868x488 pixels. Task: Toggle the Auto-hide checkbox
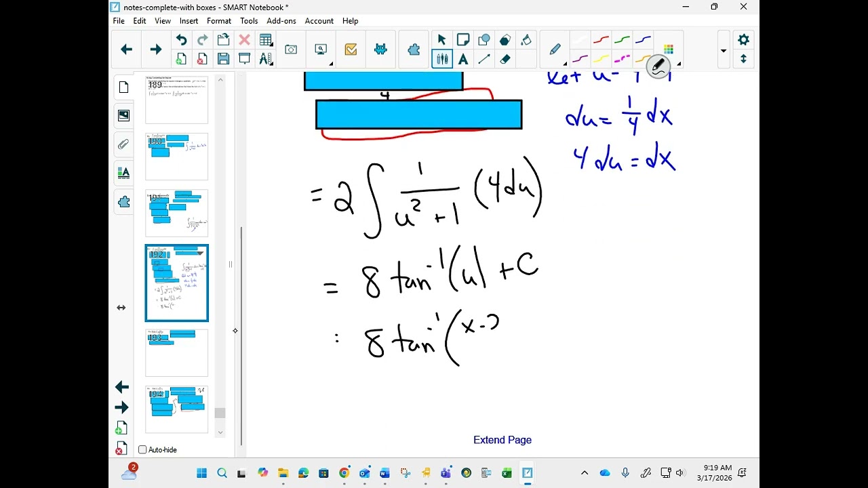pos(142,450)
